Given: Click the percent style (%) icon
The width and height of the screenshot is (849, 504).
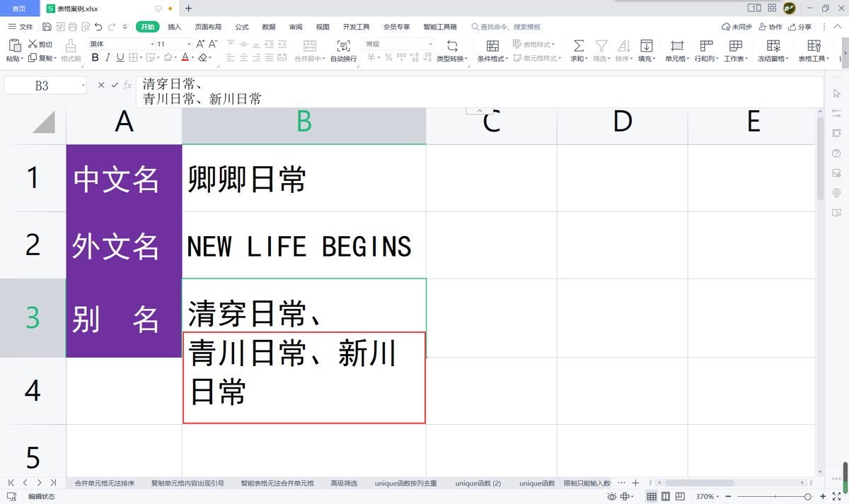Looking at the screenshot, I should [x=388, y=58].
